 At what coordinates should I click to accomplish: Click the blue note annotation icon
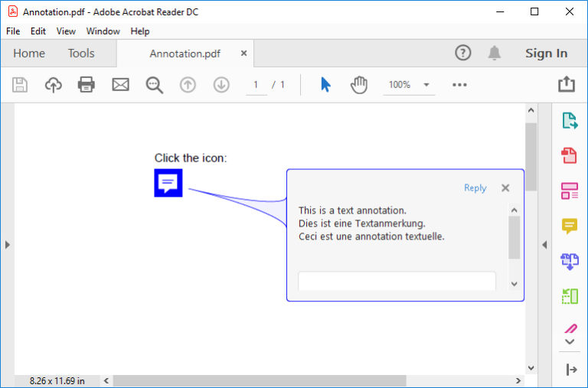click(168, 183)
